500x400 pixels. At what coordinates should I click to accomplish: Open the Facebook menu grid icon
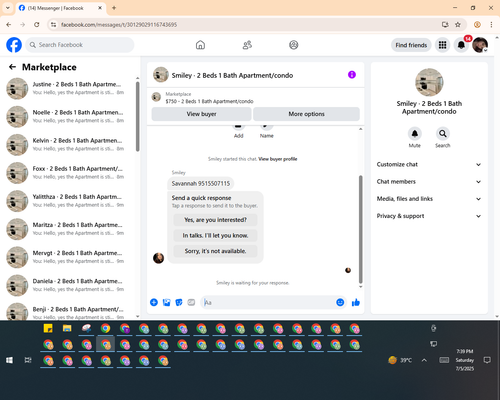pos(442,45)
